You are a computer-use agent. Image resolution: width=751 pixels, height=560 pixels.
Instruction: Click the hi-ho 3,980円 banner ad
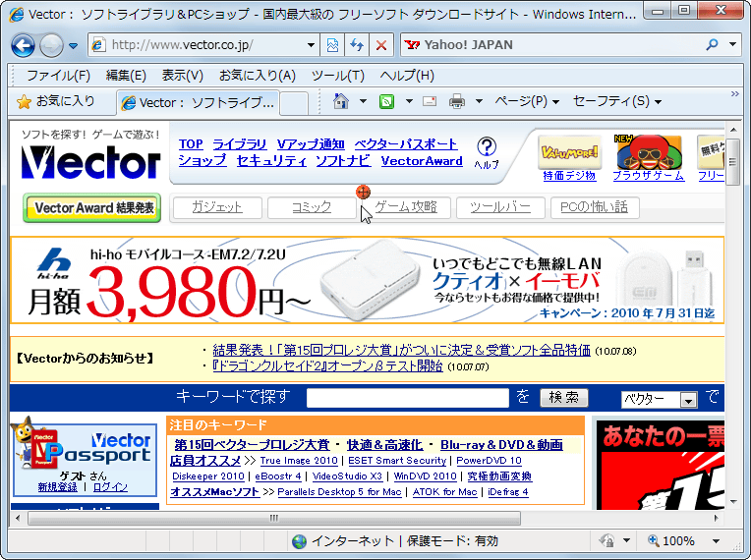367,280
